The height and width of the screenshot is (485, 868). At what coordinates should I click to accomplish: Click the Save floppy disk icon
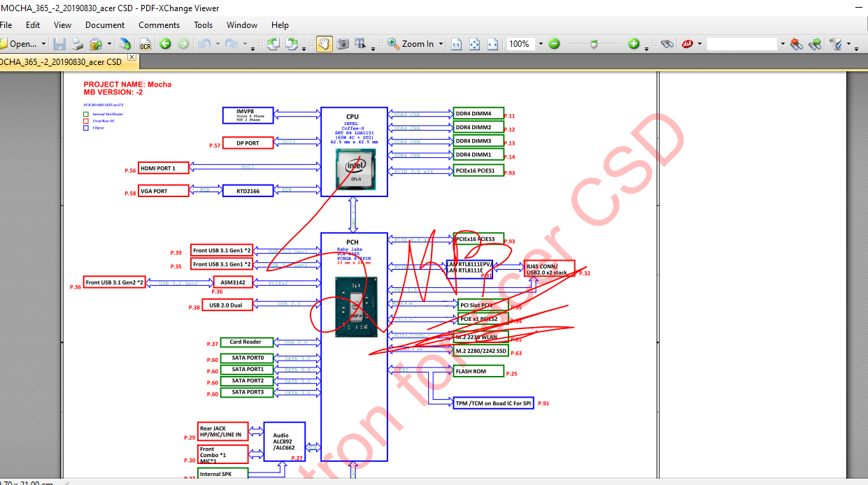click(x=59, y=43)
